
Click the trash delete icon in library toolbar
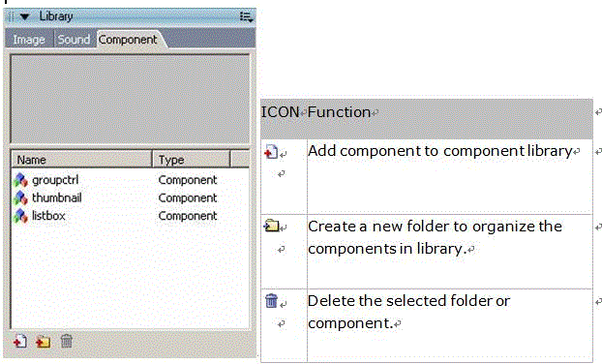tap(67, 341)
